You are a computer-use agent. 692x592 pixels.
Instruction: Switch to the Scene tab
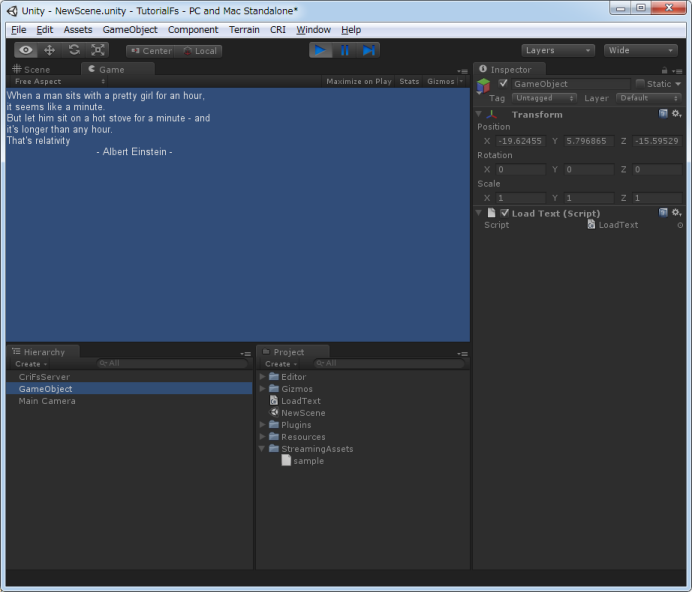tap(31, 70)
